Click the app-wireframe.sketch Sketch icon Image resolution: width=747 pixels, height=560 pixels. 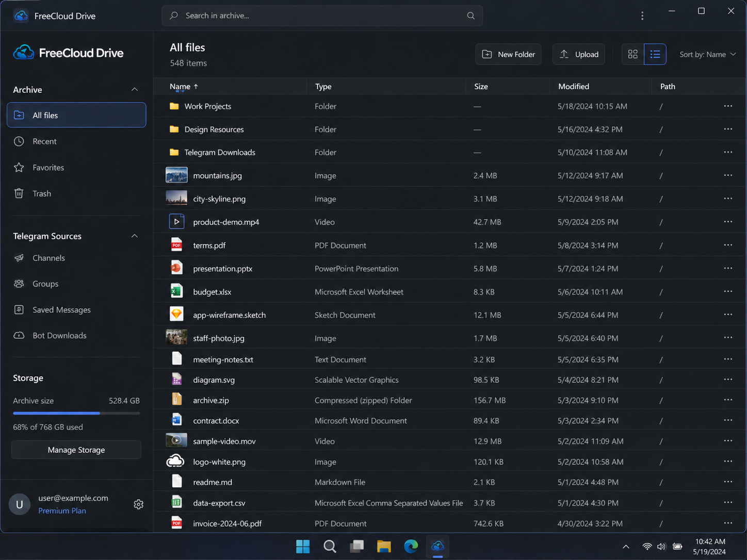pos(176,314)
